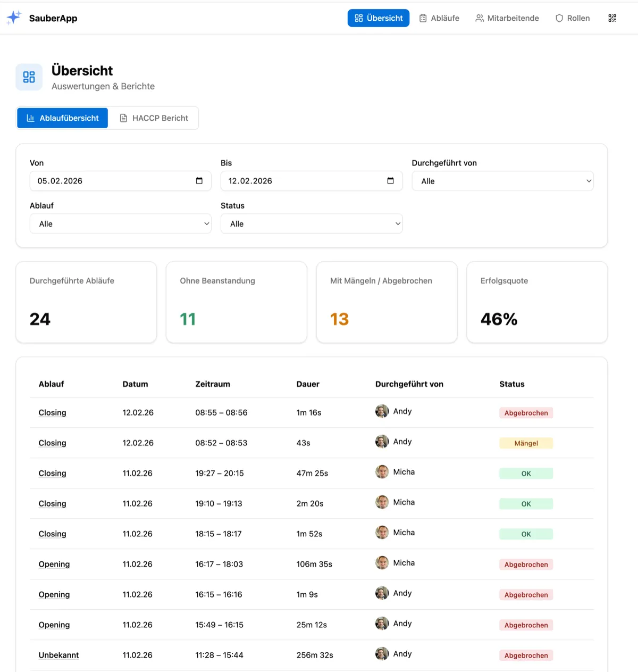This screenshot has width=638, height=672.
Task: Open calendar picker in Bis date field
Action: pos(390,181)
